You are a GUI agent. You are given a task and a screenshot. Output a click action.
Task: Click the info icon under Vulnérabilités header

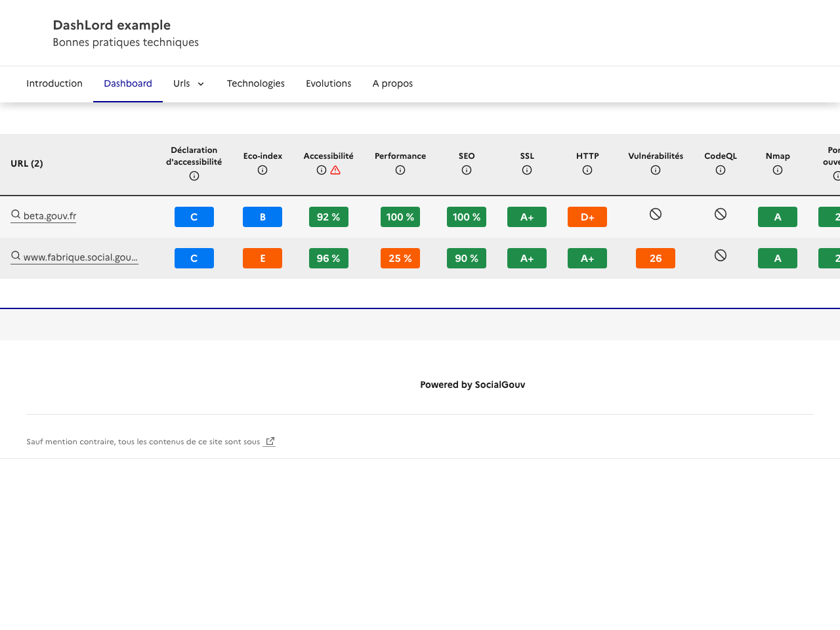click(x=656, y=170)
